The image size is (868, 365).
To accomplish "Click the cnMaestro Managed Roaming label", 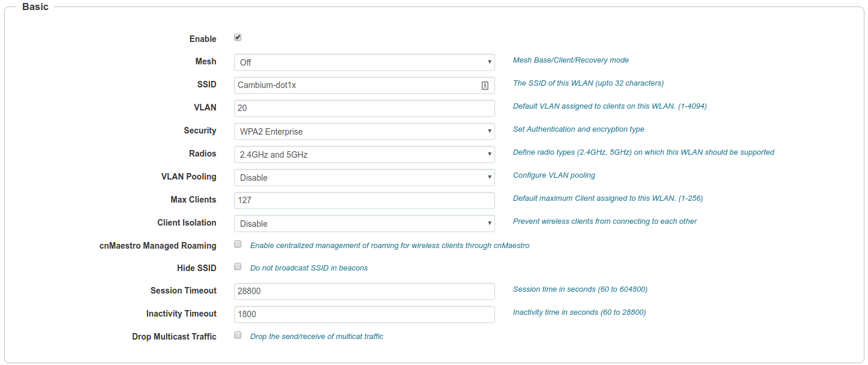I will point(158,246).
